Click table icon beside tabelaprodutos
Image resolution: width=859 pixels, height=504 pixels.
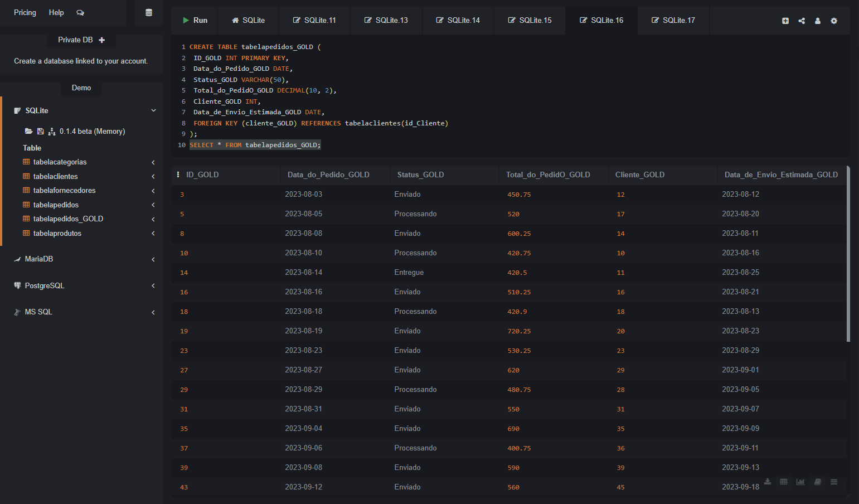click(26, 233)
